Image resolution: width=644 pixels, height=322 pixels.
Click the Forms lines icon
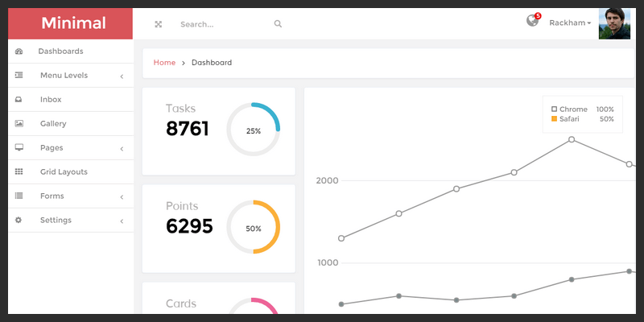click(19, 196)
